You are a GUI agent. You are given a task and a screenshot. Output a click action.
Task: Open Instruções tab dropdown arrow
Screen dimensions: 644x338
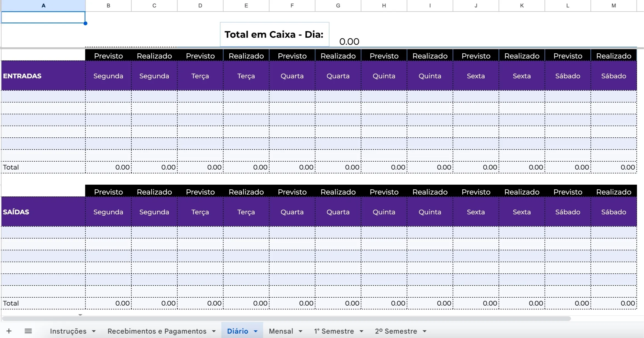[94, 331]
